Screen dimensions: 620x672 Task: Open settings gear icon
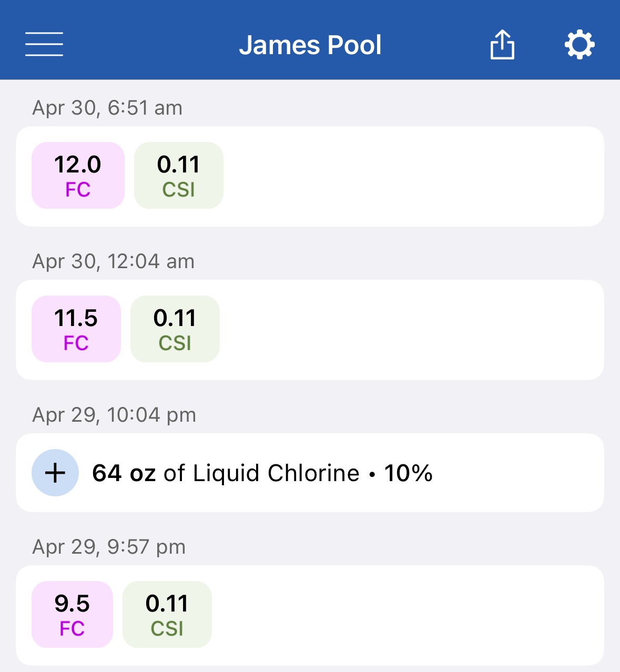[x=580, y=45]
